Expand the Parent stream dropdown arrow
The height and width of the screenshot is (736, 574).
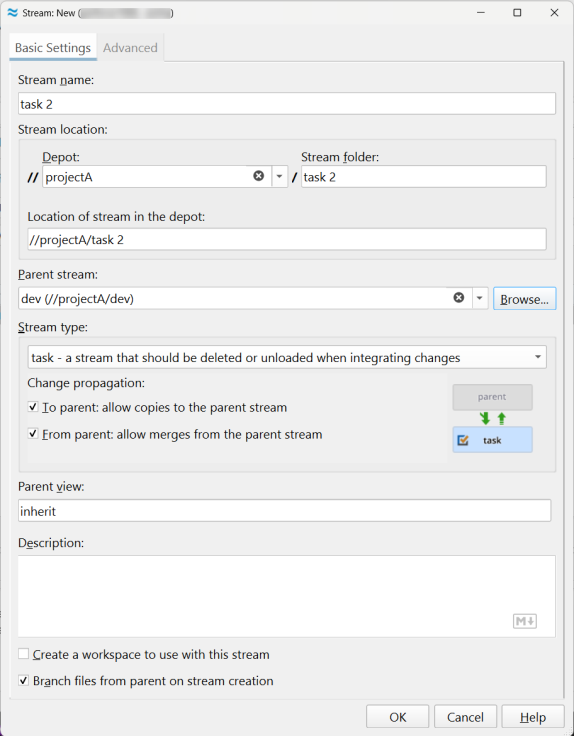point(480,299)
